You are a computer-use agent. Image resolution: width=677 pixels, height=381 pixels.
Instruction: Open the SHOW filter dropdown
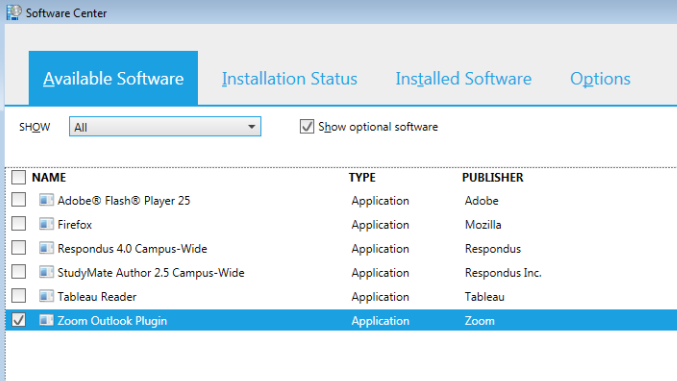coord(165,127)
